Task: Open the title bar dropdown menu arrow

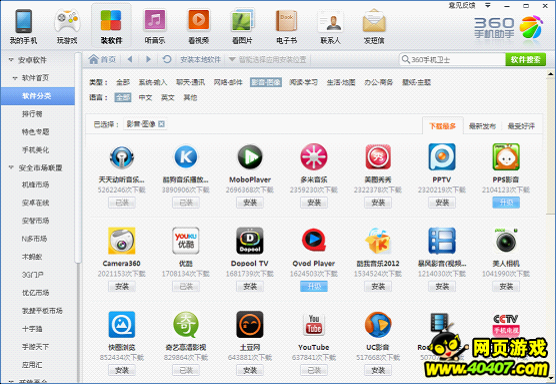Action: coord(488,5)
